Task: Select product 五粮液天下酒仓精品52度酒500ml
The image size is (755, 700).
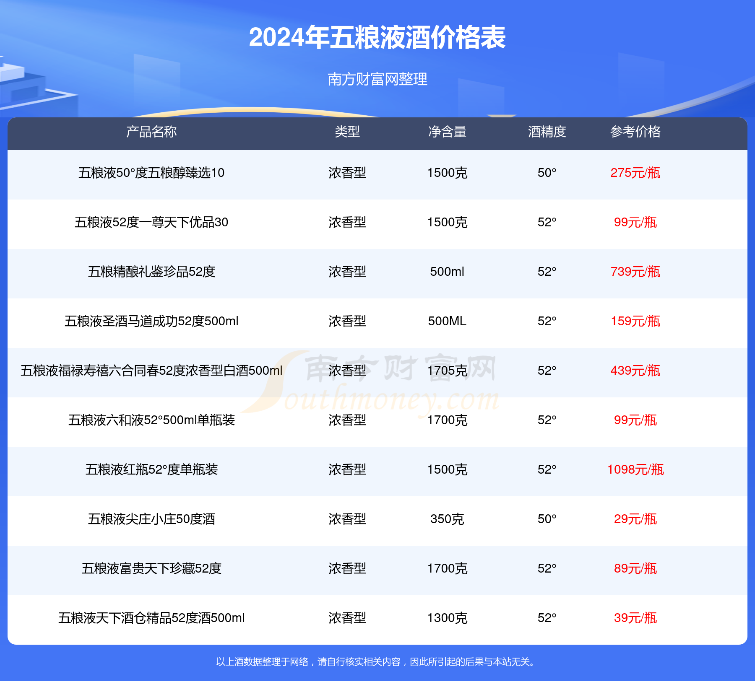Action: coord(151,618)
